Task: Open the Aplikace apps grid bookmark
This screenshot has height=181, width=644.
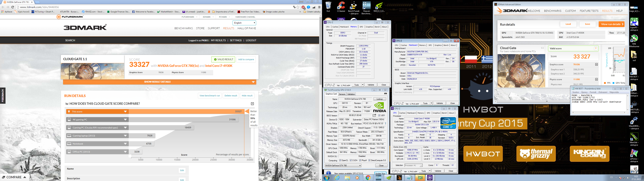Action: pyautogui.click(x=7, y=12)
